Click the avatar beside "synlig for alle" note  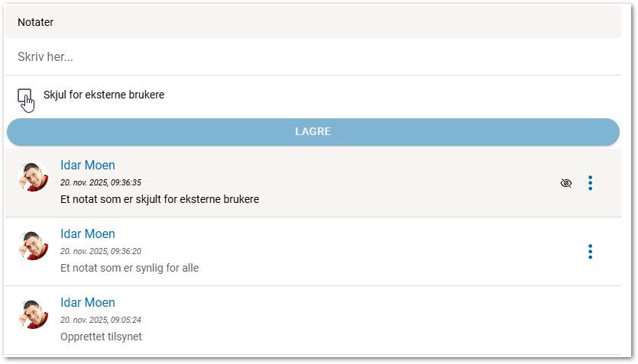33,246
